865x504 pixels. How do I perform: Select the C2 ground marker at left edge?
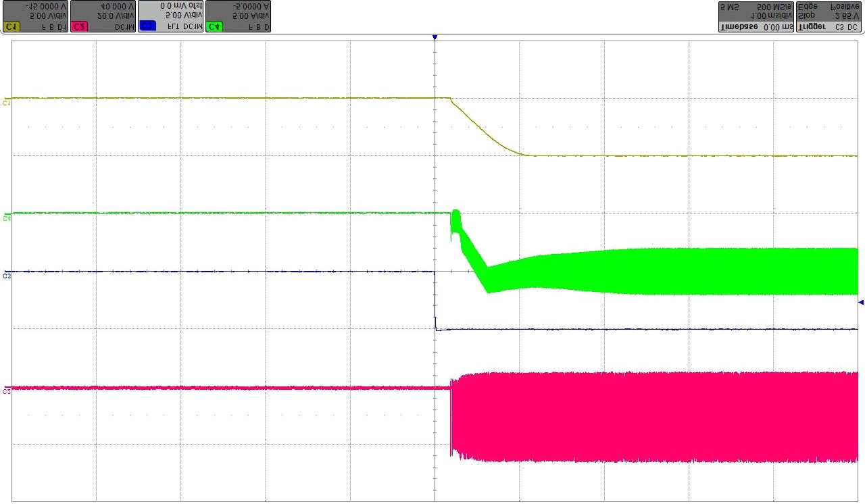point(6,390)
